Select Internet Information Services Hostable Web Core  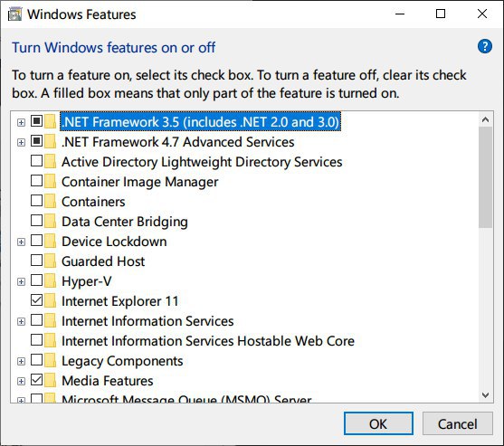pos(208,341)
